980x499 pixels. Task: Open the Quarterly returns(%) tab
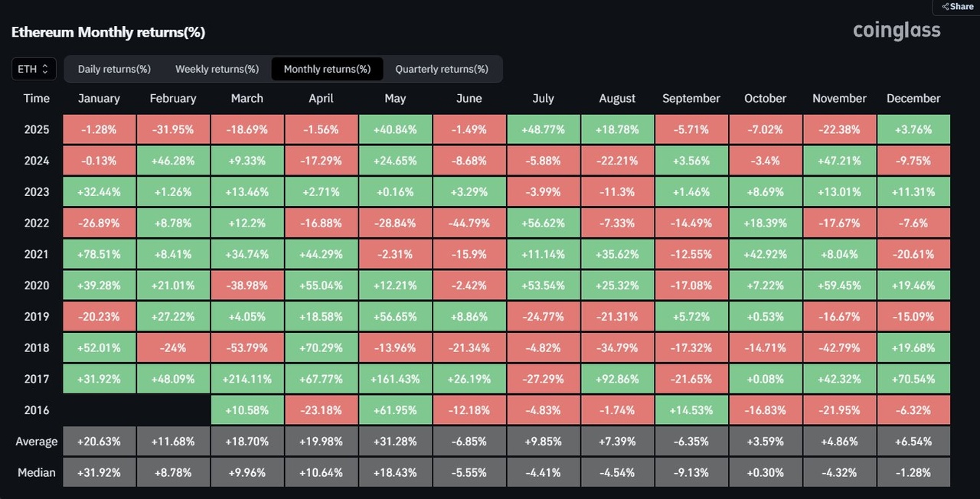(441, 69)
